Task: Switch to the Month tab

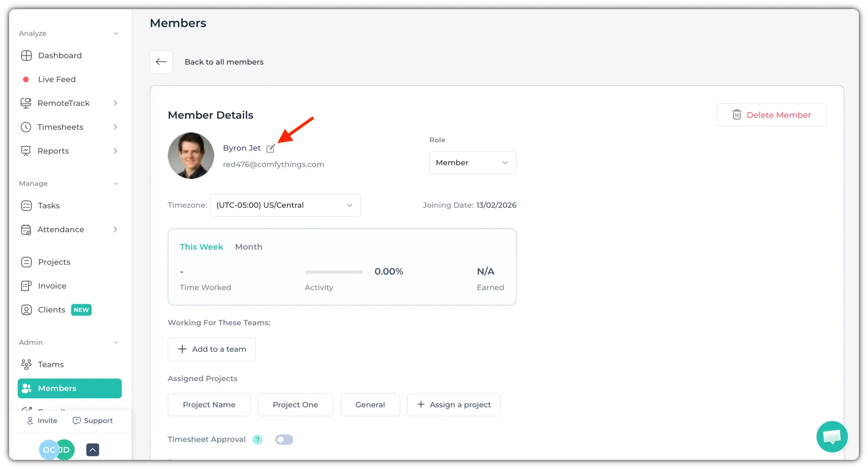Action: click(249, 247)
